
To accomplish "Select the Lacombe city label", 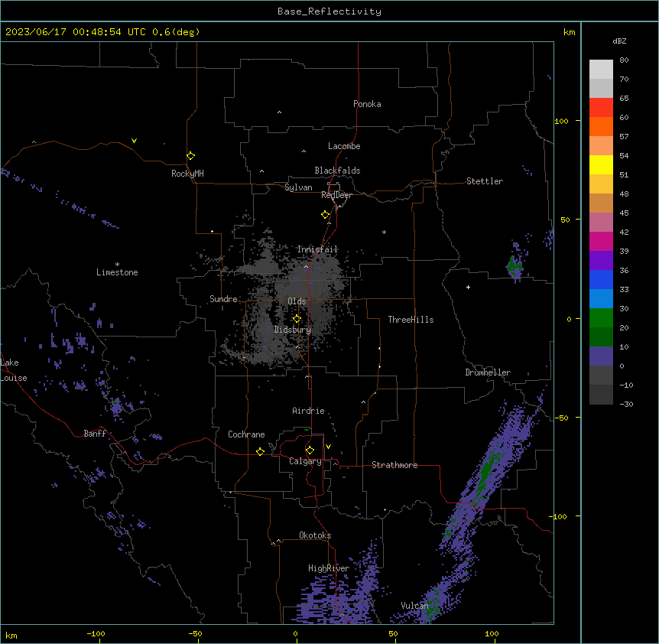I will [x=344, y=146].
